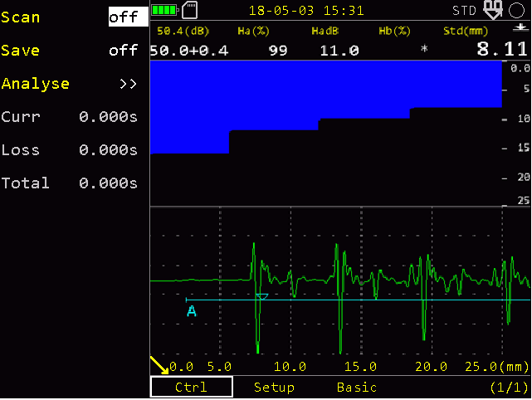Click the circle status indicator icon
This screenshot has width=532, height=400.
click(516, 10)
